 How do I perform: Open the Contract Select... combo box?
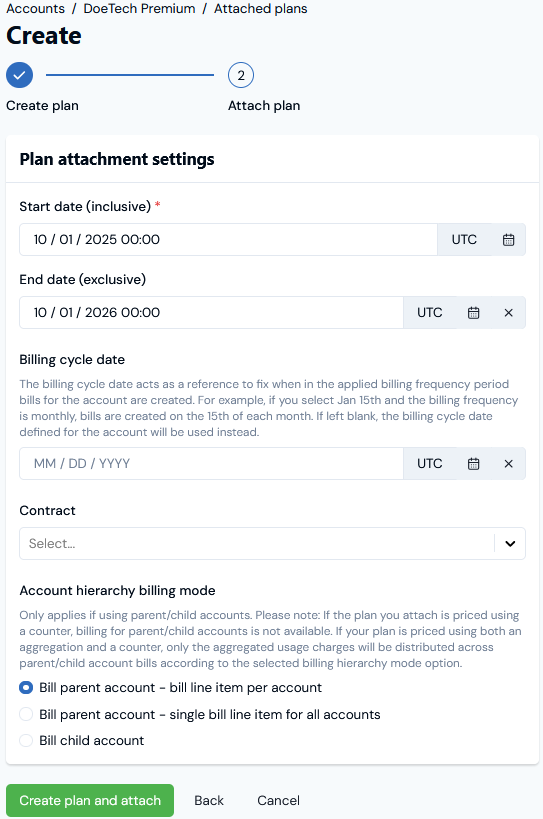272,544
